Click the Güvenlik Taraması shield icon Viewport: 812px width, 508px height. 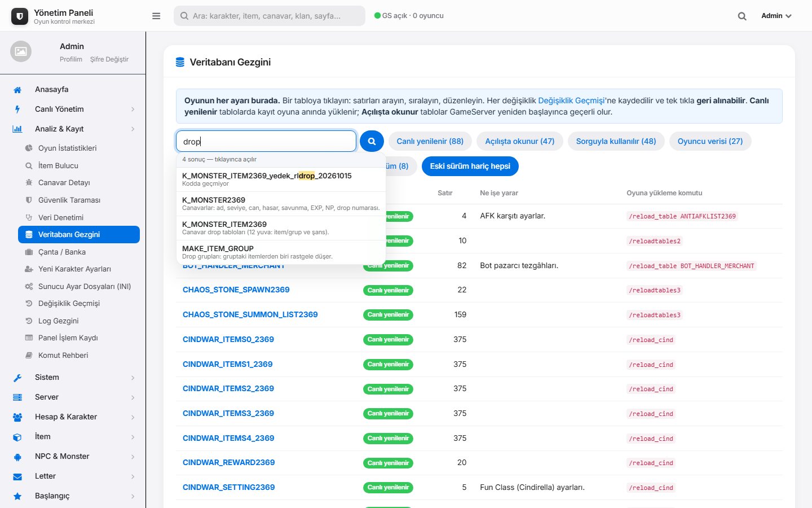[x=29, y=200]
